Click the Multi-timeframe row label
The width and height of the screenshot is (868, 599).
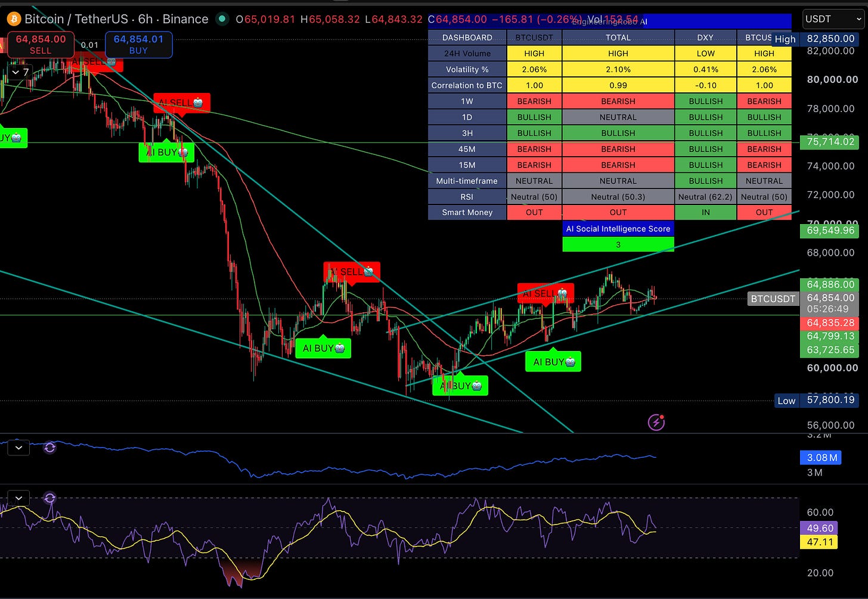(467, 181)
